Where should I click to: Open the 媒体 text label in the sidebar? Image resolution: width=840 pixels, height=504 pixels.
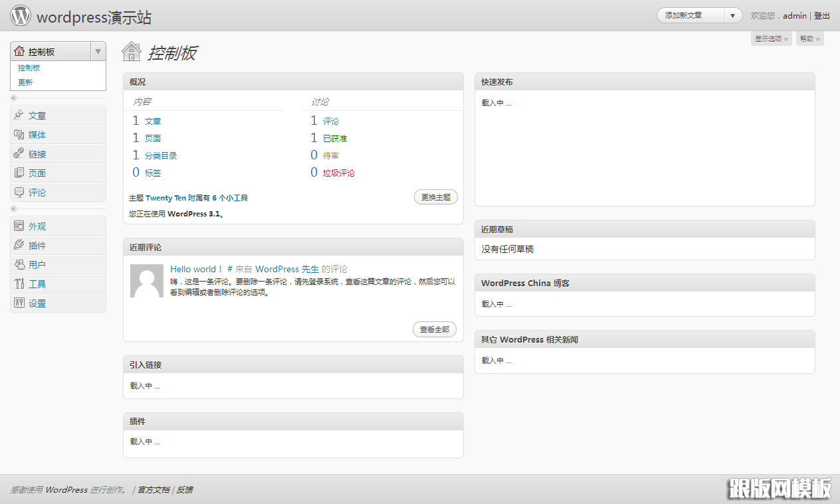(x=37, y=135)
